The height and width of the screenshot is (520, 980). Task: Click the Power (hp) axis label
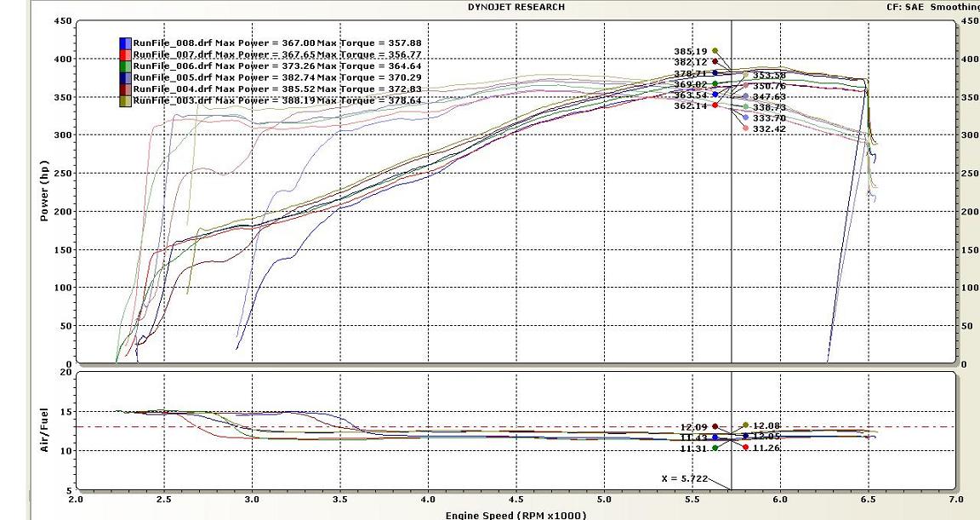(44, 191)
